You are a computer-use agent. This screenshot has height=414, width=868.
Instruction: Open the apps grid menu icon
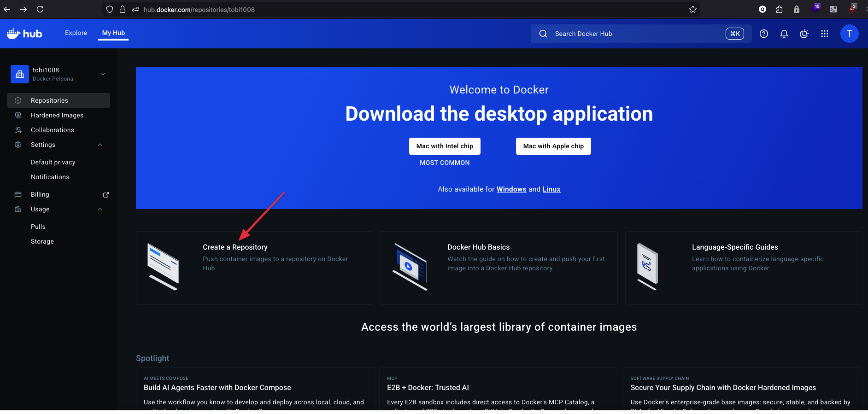[x=825, y=34]
